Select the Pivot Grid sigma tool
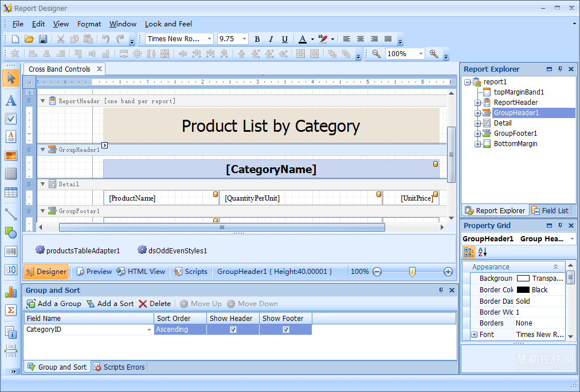Image resolution: width=580 pixels, height=392 pixels. (x=11, y=310)
